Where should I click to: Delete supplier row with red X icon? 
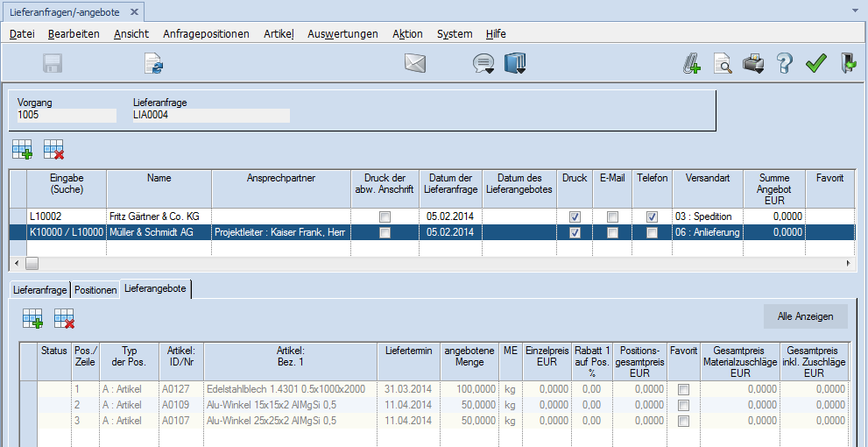(54, 150)
